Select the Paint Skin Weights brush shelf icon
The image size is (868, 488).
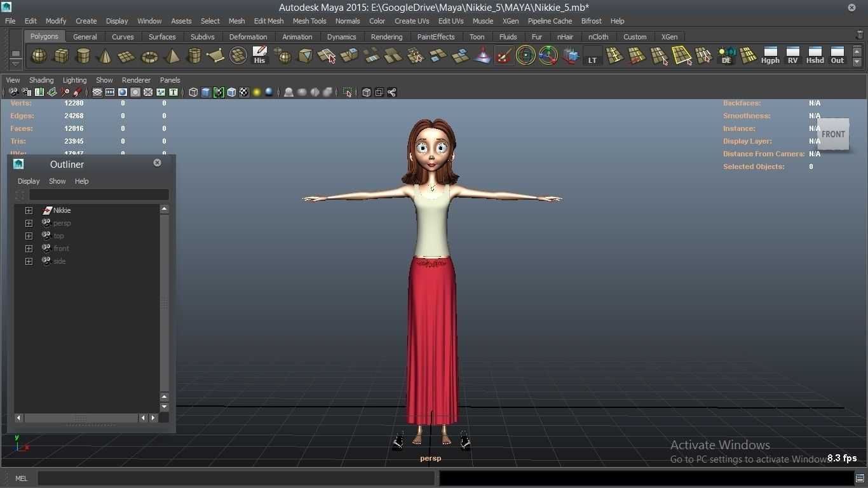point(504,56)
